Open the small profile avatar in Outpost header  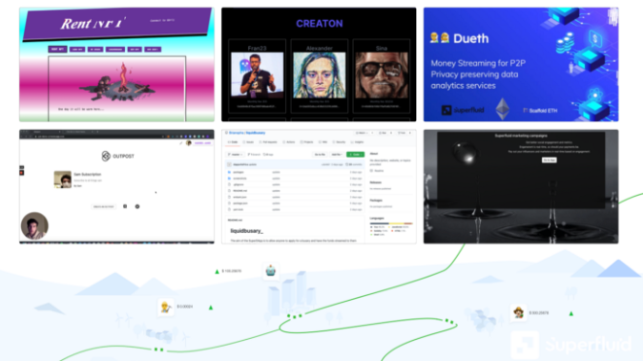tap(189, 143)
